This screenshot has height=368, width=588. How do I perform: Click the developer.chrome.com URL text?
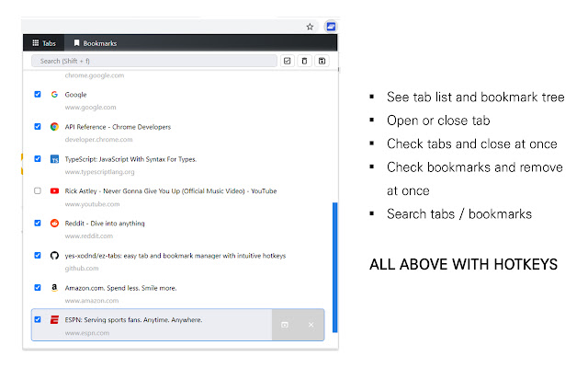coord(98,139)
